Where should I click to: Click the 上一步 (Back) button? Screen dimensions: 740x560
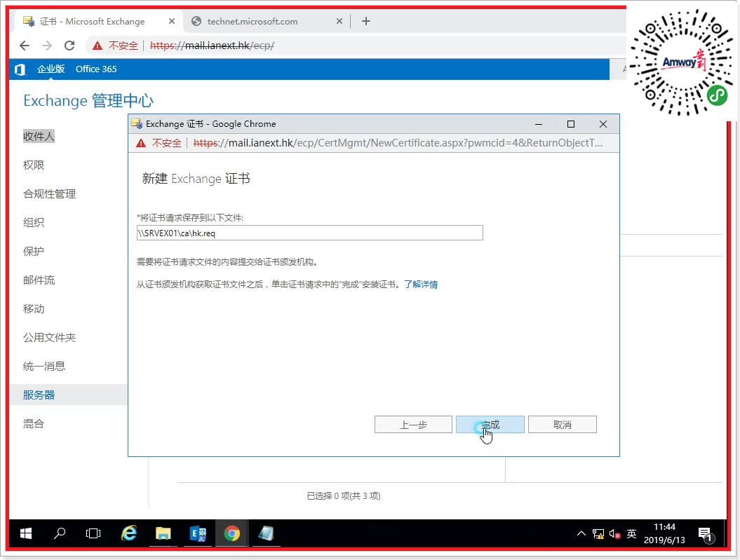coord(413,424)
